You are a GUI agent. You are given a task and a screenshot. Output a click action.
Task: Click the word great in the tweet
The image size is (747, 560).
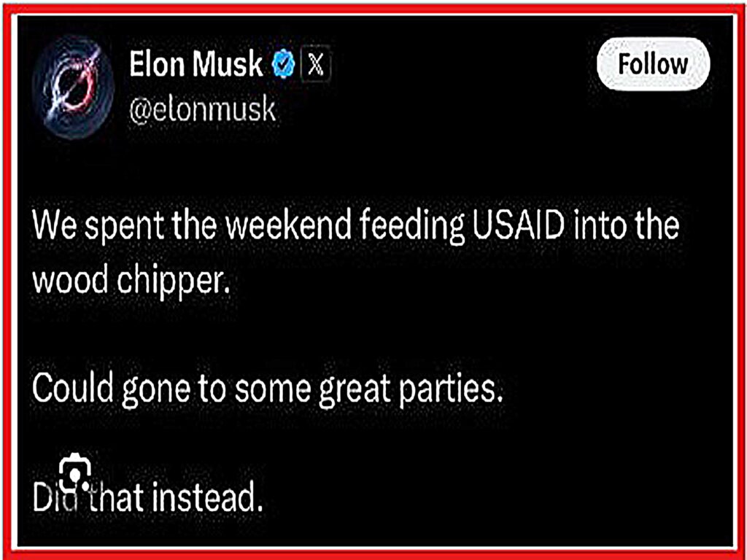[x=355, y=391]
